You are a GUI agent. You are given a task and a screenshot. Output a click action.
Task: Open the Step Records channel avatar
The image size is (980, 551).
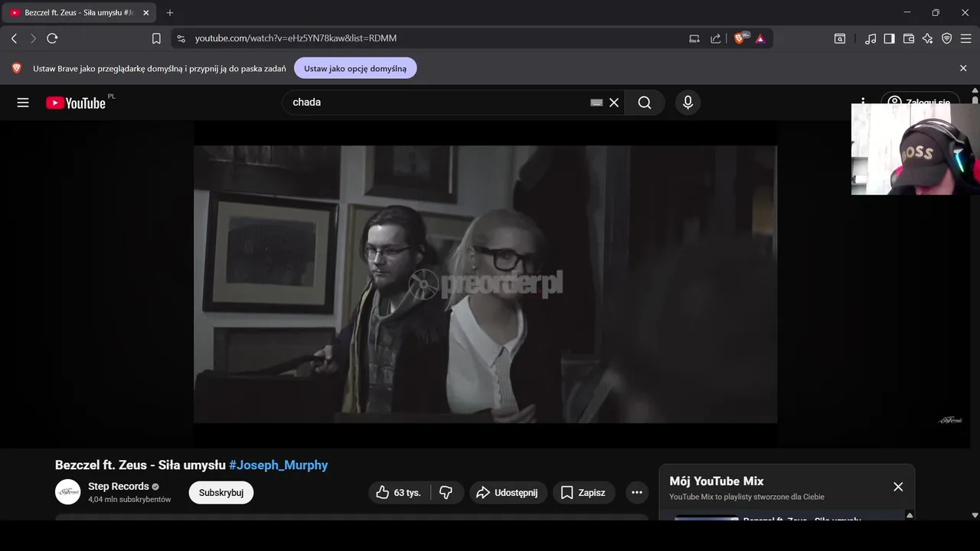click(x=68, y=492)
